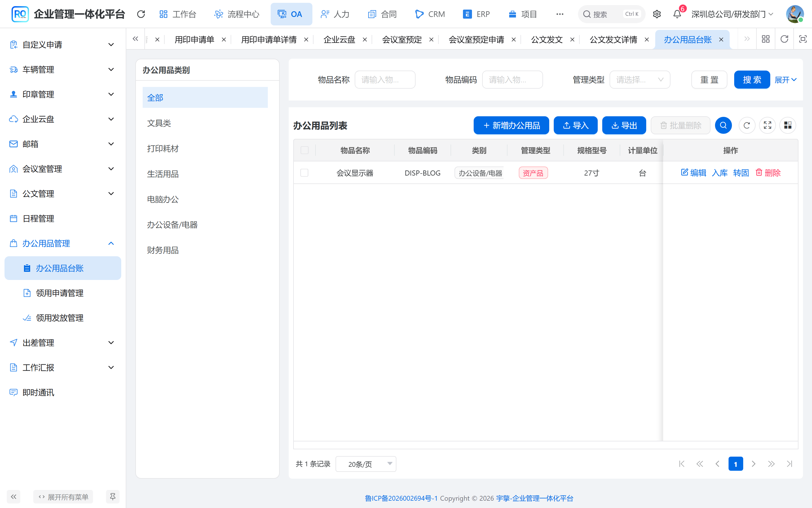Open 领用申请管理 submenu item
This screenshot has height=508, width=812.
(x=63, y=293)
